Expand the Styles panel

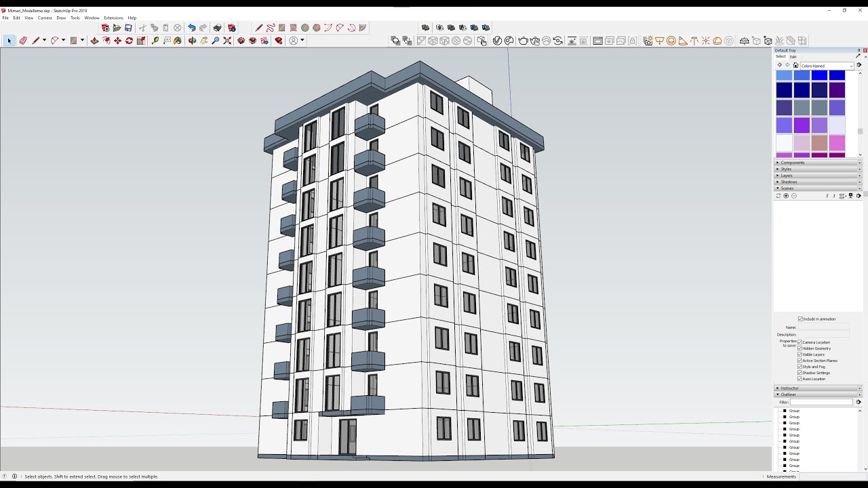[818, 169]
